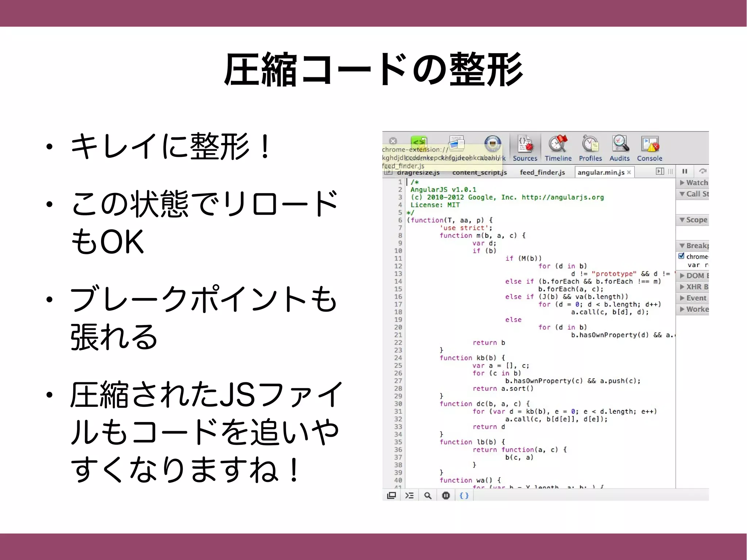Expand the Workers section
Image resolution: width=747 pixels, height=560 pixels.
pyautogui.click(x=693, y=309)
